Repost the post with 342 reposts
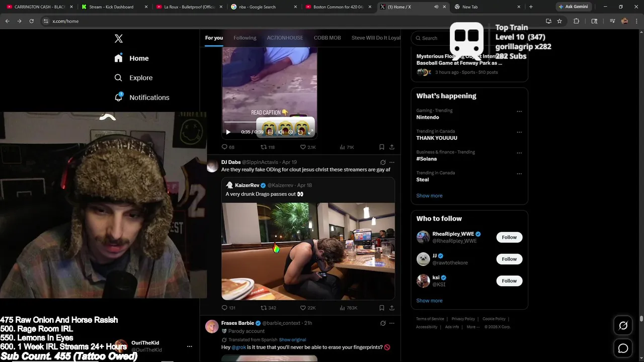This screenshot has width=644, height=362. (x=268, y=308)
